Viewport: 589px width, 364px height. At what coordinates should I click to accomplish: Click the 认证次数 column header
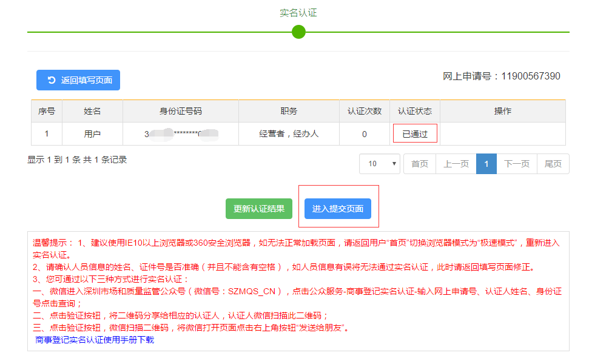pyautogui.click(x=365, y=111)
